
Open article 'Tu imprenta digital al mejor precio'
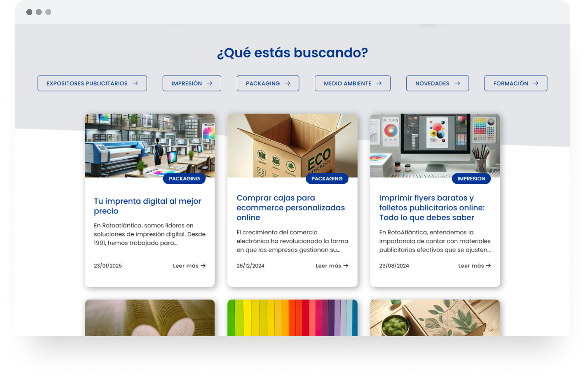coord(148,206)
